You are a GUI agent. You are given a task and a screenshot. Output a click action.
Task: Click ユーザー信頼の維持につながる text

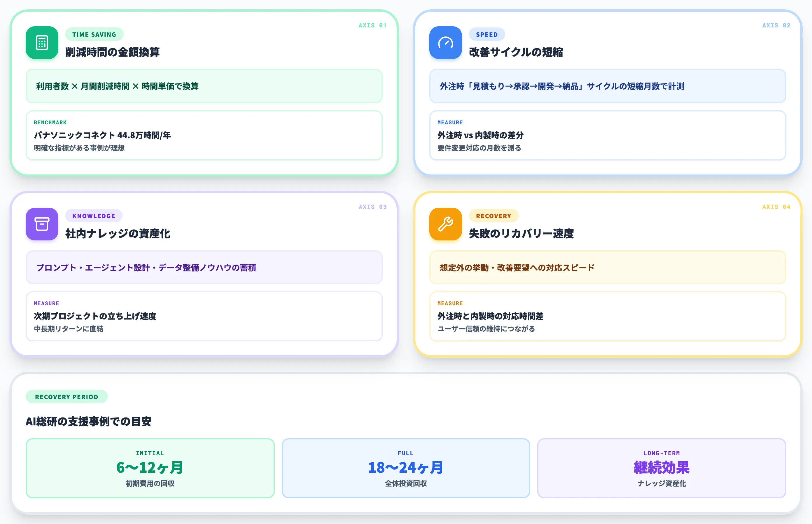pos(486,329)
